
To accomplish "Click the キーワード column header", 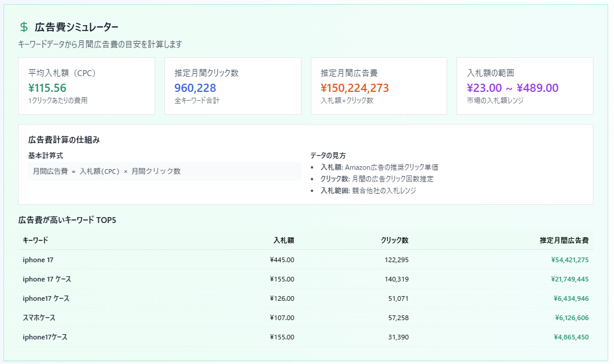I will (36, 241).
